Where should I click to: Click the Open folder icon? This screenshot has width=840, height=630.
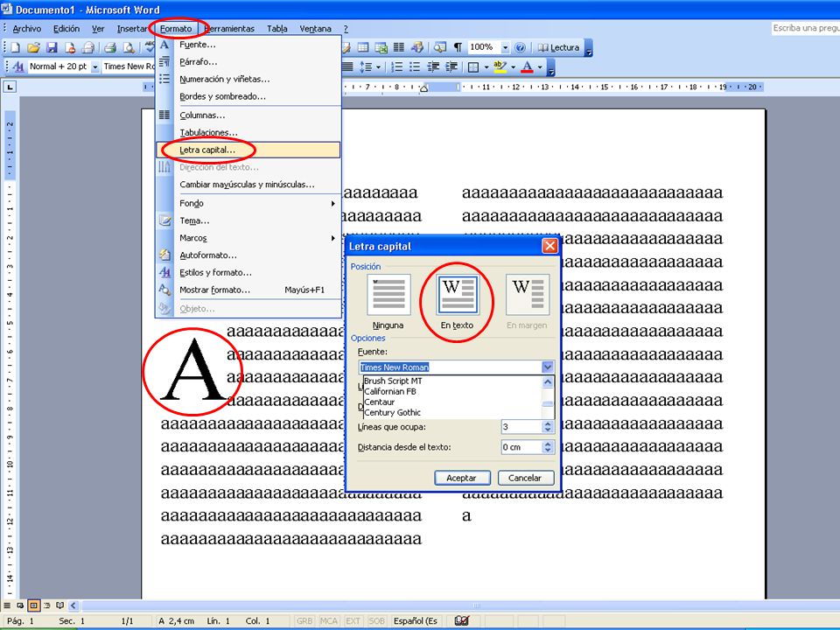pos(33,47)
